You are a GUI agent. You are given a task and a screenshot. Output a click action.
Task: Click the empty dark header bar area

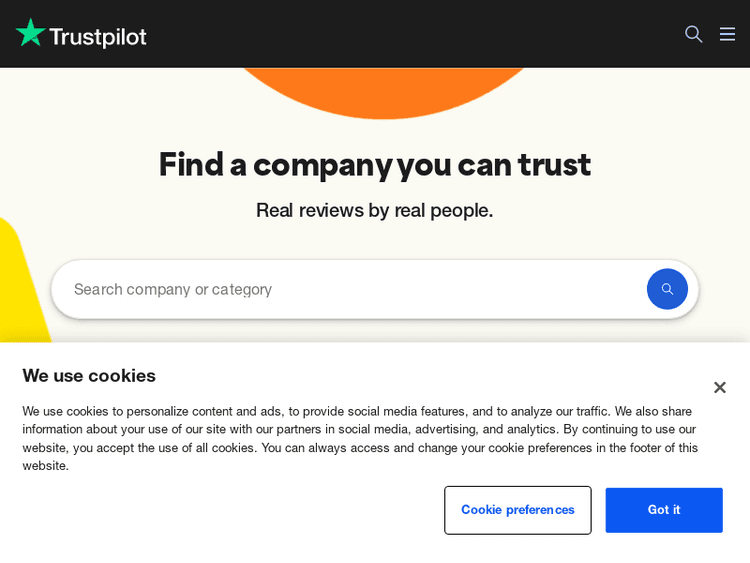[x=420, y=34]
